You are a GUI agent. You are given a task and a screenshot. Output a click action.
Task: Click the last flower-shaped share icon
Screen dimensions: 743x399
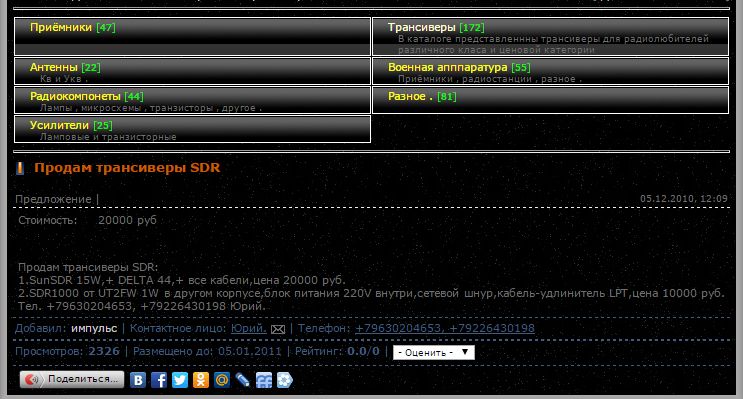pyautogui.click(x=284, y=380)
